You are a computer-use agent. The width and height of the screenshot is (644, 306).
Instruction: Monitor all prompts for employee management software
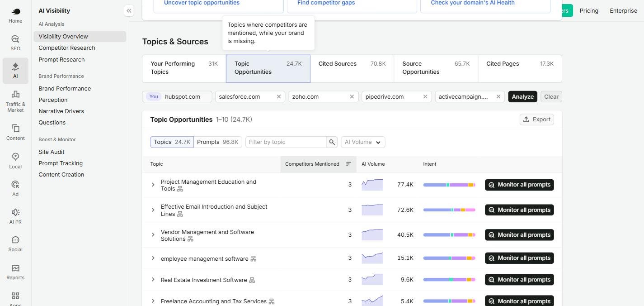[x=519, y=258]
